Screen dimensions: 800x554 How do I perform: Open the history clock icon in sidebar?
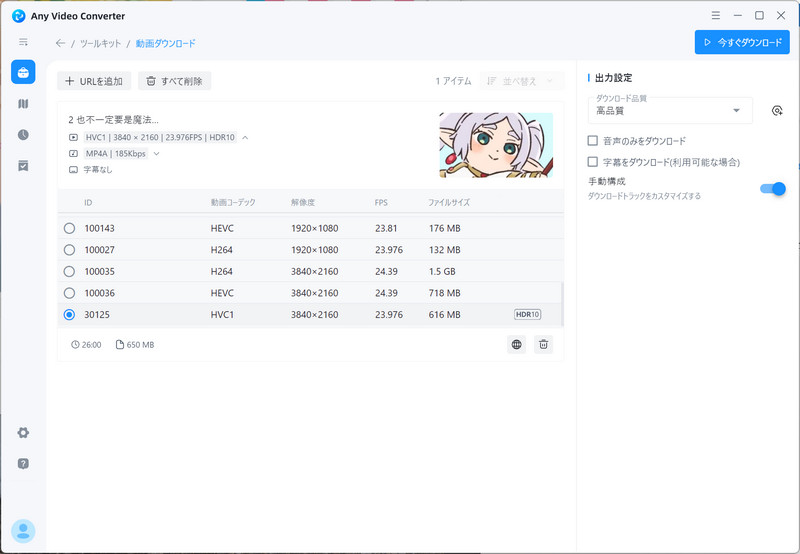pos(23,134)
